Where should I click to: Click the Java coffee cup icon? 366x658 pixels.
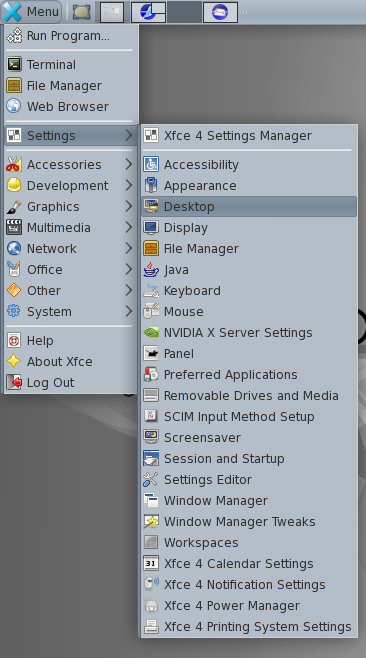151,269
